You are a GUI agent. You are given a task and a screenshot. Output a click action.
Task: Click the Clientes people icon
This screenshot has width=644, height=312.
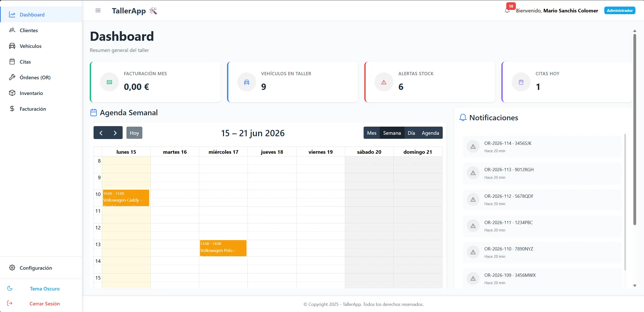12,30
